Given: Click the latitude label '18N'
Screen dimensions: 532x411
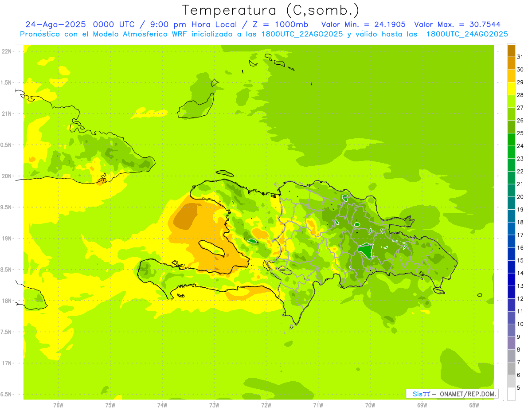Looking at the screenshot, I should (x=6, y=301).
